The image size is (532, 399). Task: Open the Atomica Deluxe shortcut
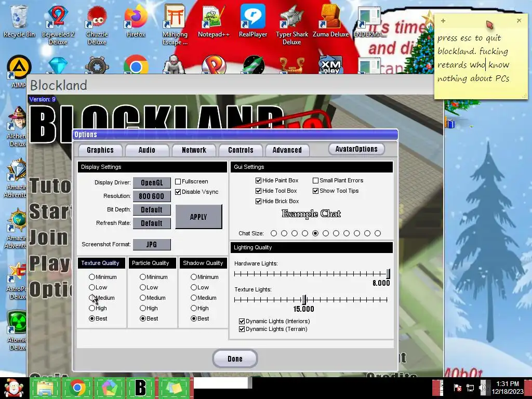pyautogui.click(x=16, y=331)
